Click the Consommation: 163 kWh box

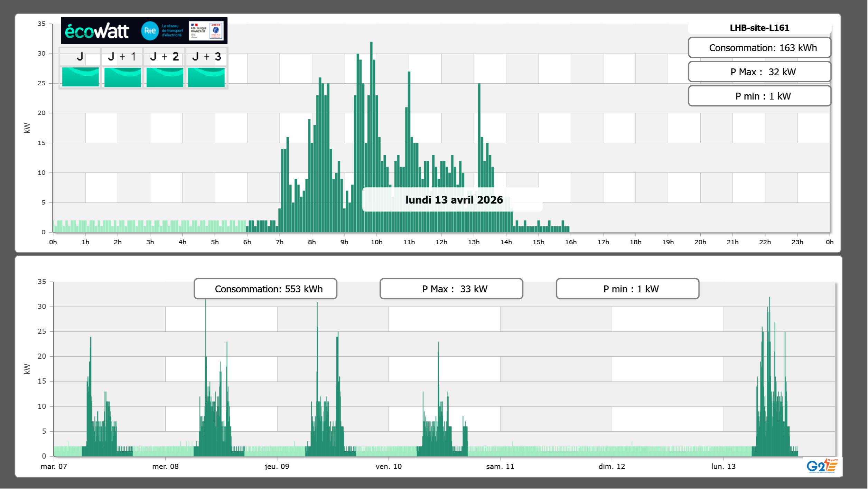[759, 48]
